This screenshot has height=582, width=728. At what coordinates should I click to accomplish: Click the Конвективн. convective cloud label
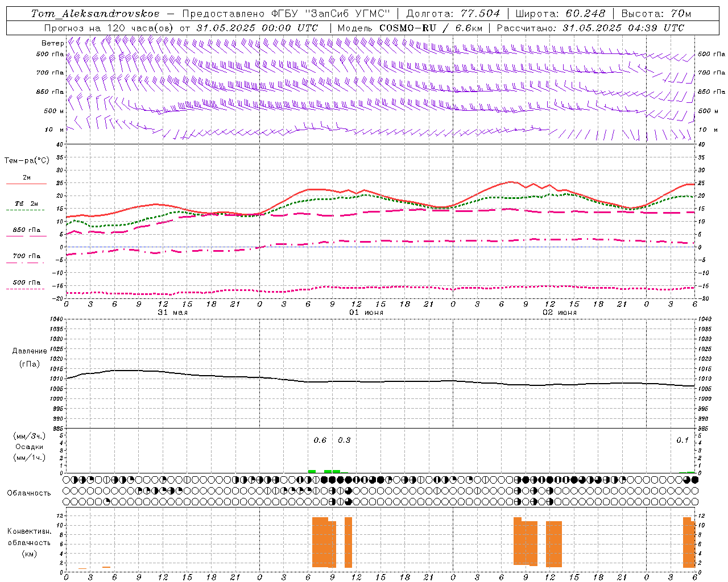(x=29, y=531)
